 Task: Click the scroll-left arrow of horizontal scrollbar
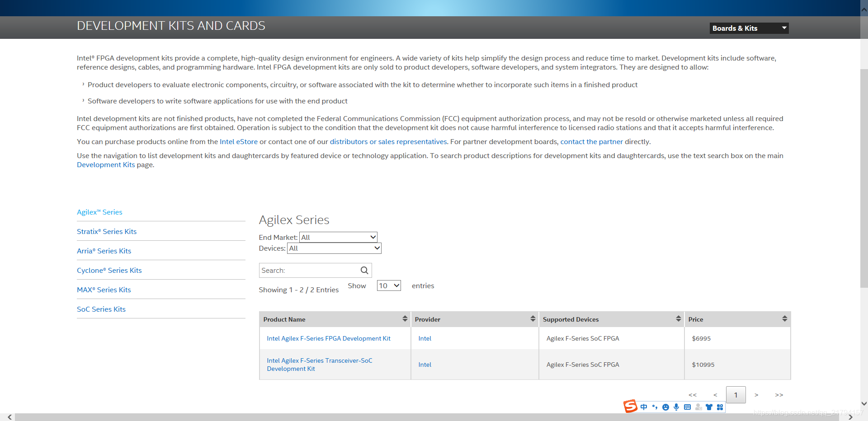coord(10,417)
